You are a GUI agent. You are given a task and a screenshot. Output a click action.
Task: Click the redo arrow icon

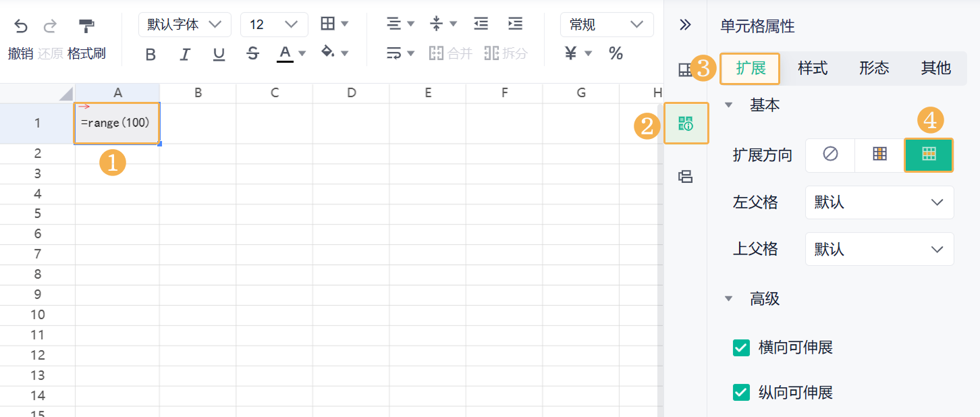point(50,26)
